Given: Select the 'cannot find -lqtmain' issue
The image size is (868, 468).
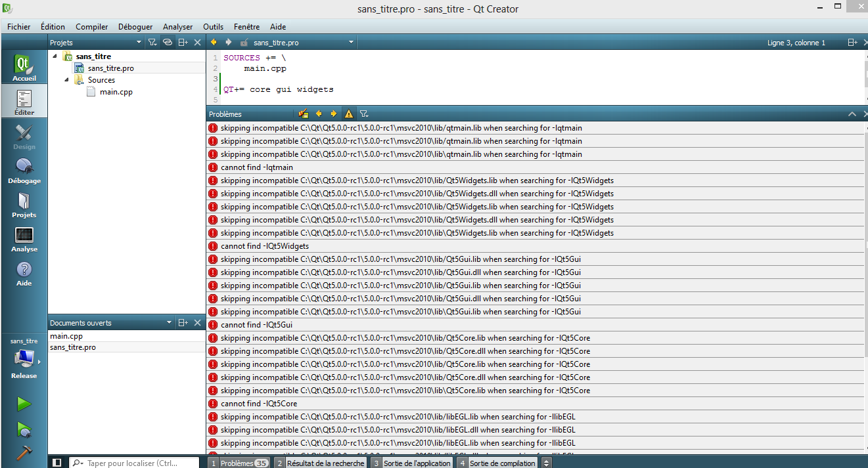Looking at the screenshot, I should click(535, 167).
